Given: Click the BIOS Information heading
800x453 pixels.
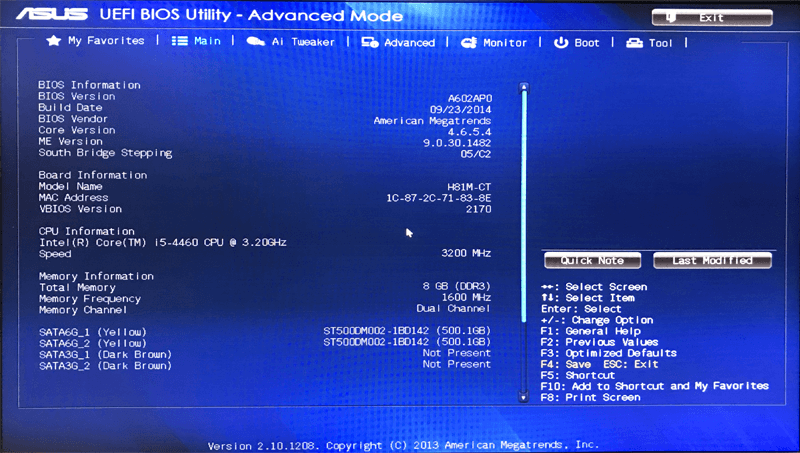Looking at the screenshot, I should tap(89, 85).
